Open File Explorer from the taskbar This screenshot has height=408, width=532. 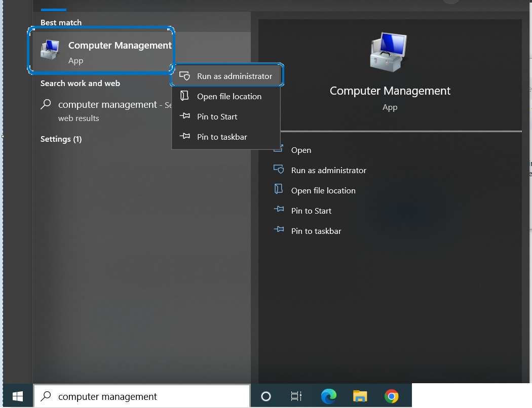click(360, 396)
